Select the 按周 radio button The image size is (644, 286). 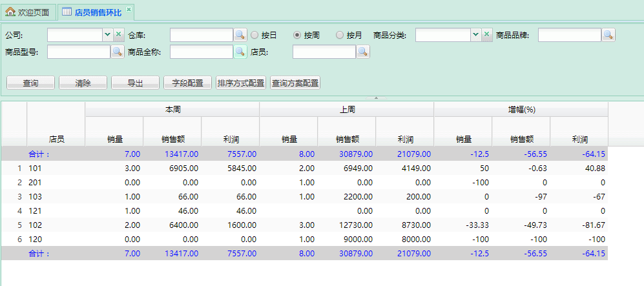pyautogui.click(x=297, y=35)
